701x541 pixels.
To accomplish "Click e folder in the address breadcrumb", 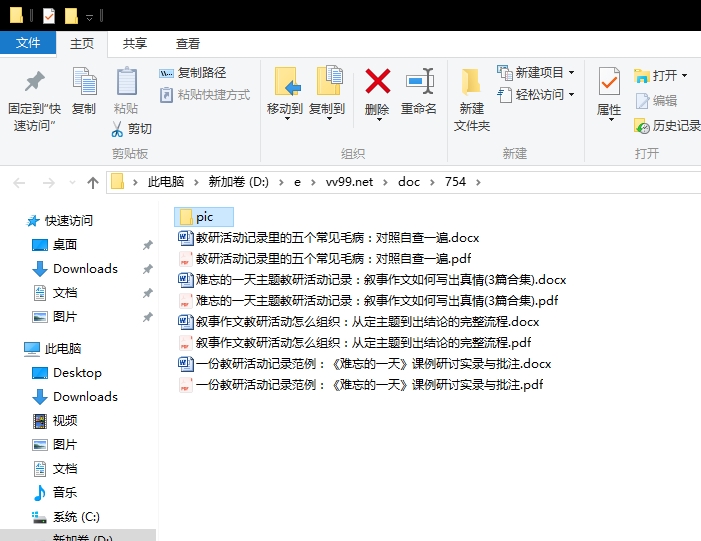I will (297, 182).
